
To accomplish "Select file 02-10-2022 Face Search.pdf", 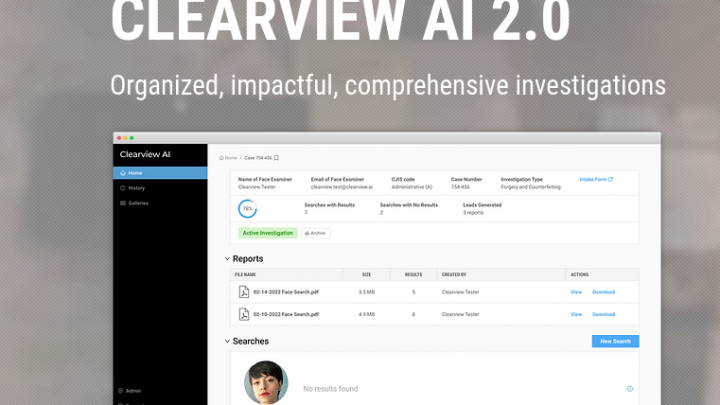I will tap(286, 315).
